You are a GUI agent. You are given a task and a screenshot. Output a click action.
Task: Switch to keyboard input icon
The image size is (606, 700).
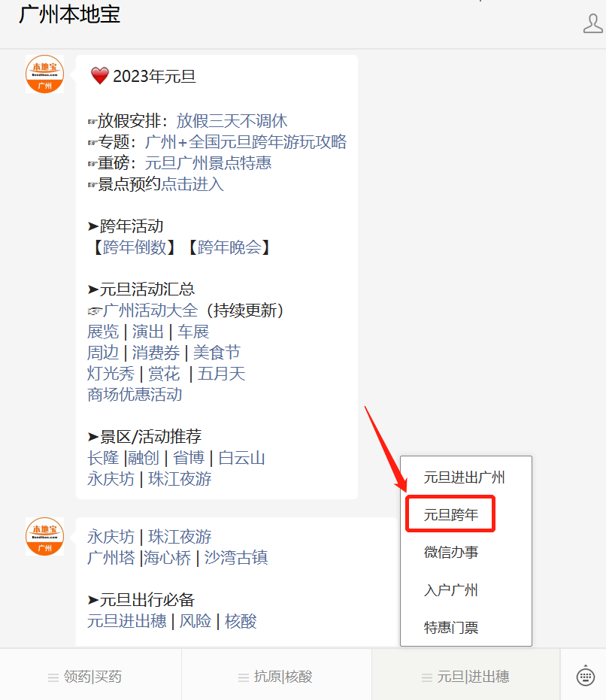click(x=586, y=676)
